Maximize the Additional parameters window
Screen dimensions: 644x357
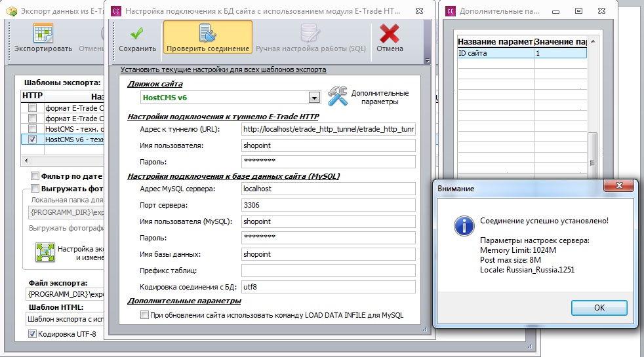(x=578, y=11)
